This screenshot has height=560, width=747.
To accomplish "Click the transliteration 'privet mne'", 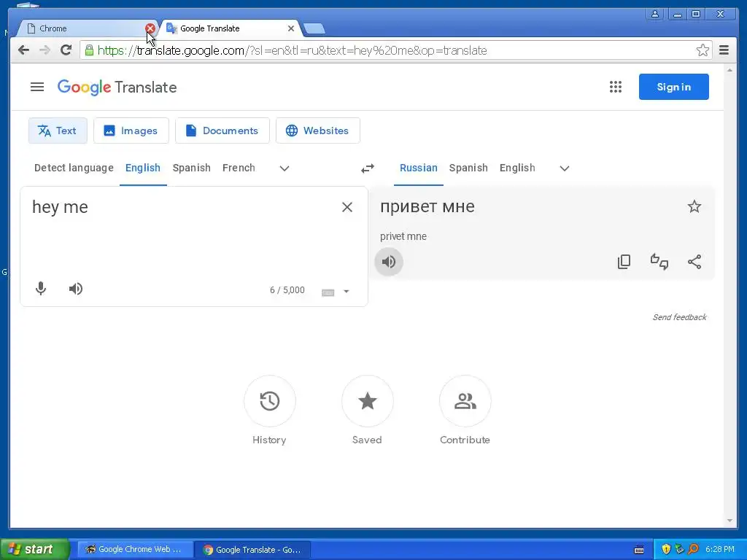I will 403,236.
